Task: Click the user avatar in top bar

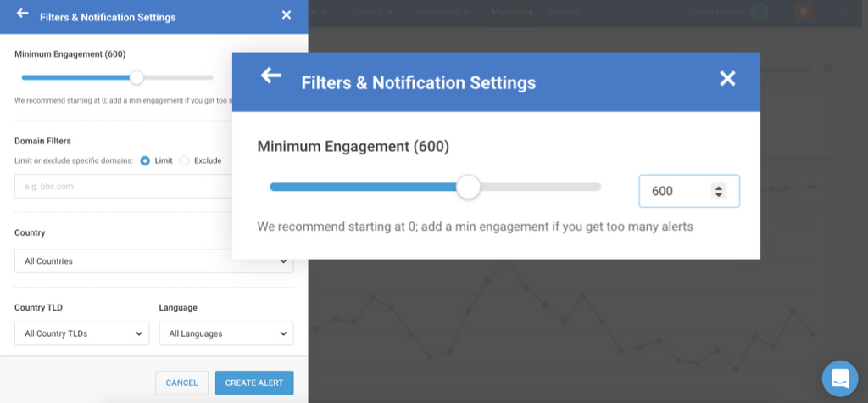Action: tap(760, 12)
